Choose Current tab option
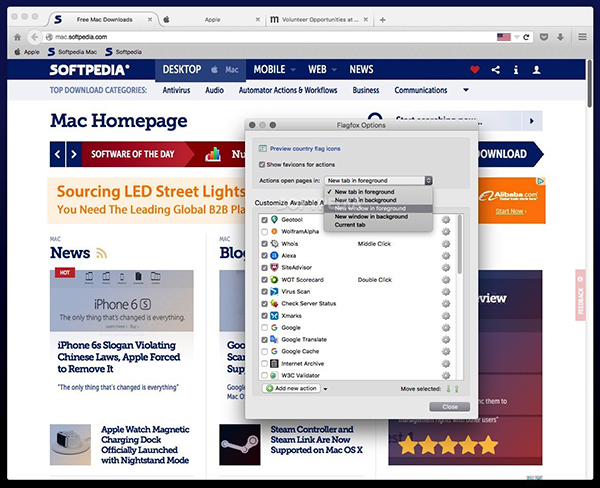 (x=378, y=225)
